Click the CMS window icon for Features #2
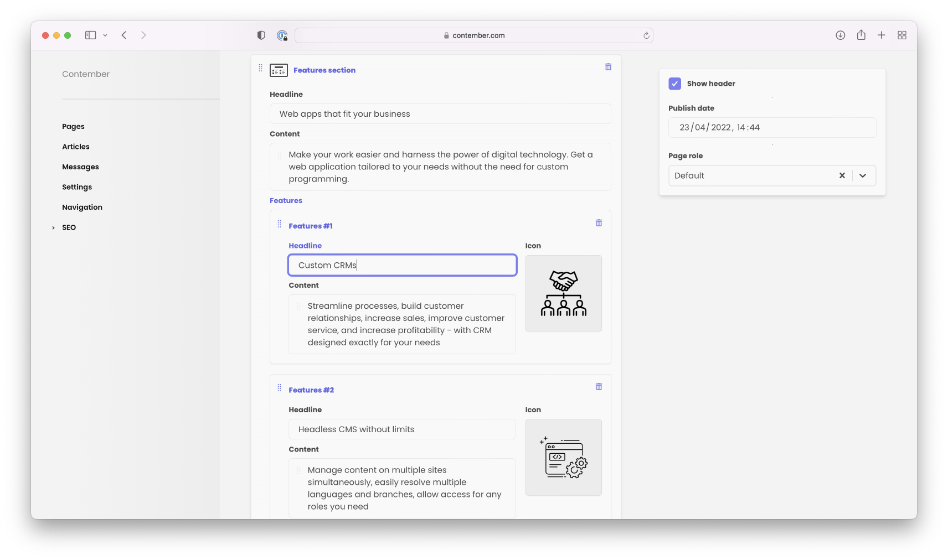 pyautogui.click(x=563, y=457)
